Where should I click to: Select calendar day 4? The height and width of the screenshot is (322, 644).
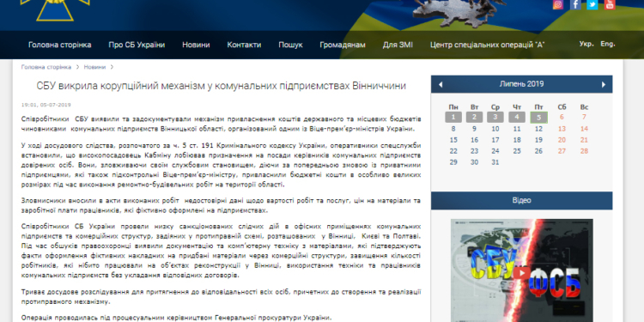pos(517,117)
